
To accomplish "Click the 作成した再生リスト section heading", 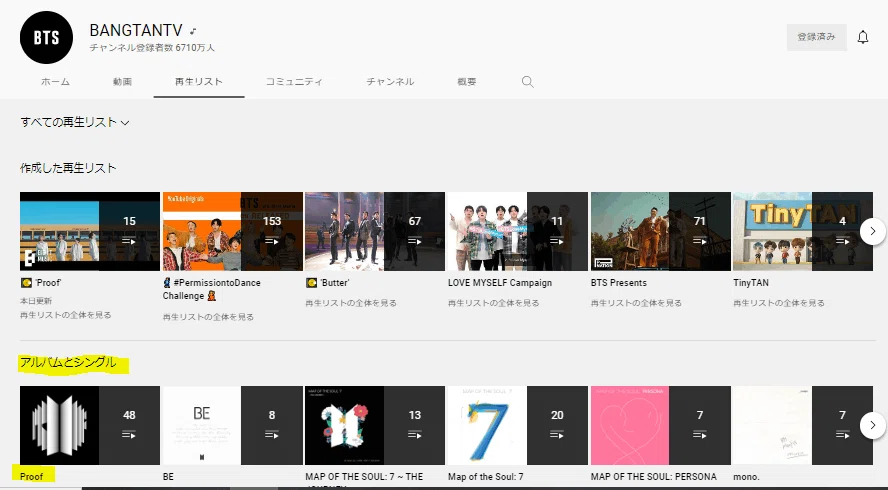I will coord(68,168).
